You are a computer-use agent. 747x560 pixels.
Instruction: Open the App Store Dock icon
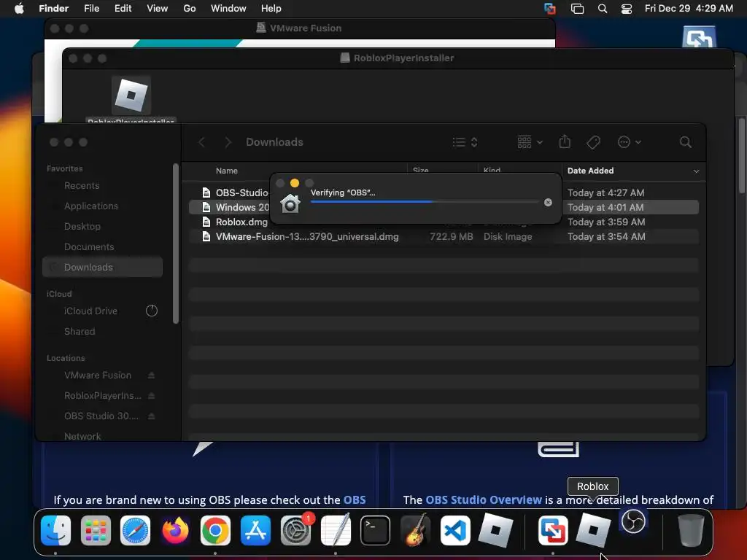255,530
